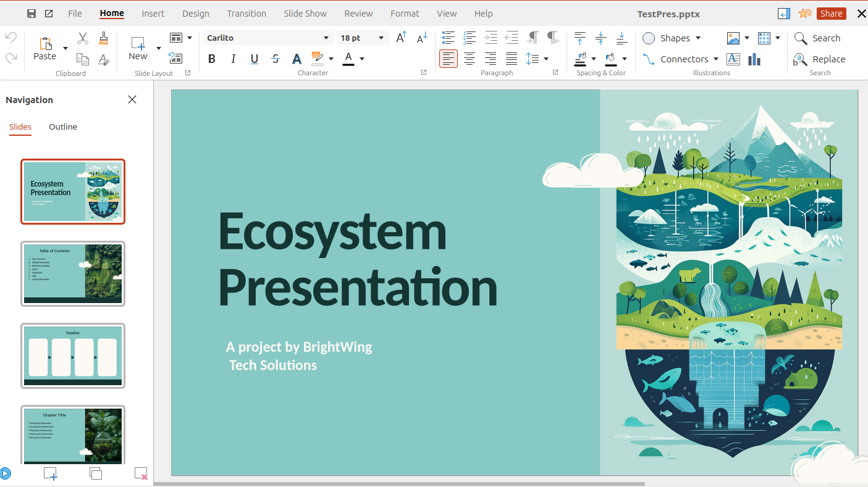Expand the line spacing dropdown arrow

pyautogui.click(x=546, y=59)
